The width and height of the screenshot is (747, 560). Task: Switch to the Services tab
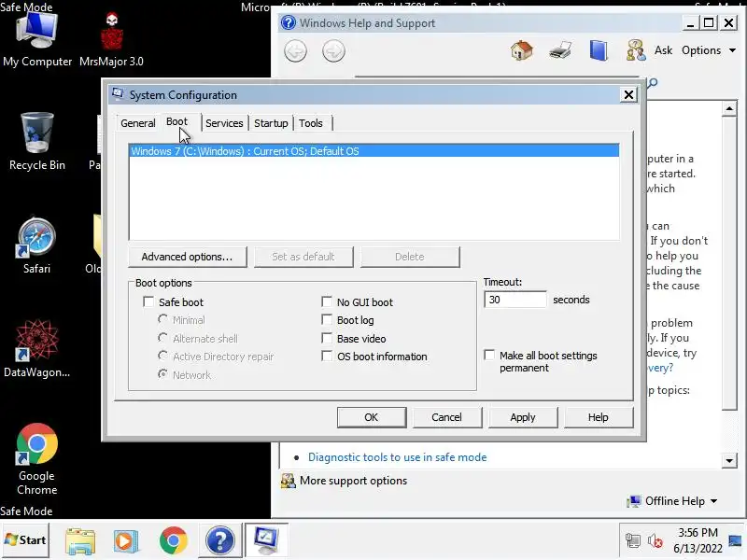tap(224, 123)
